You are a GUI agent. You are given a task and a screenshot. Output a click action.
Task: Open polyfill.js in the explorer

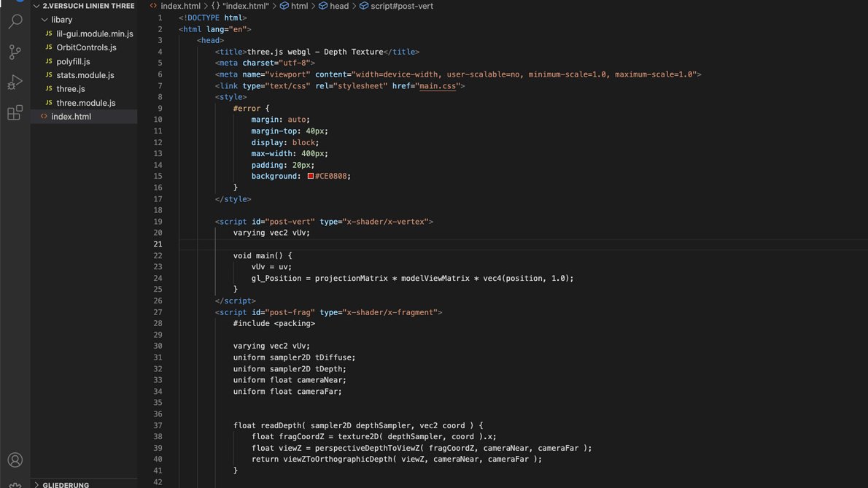[73, 61]
